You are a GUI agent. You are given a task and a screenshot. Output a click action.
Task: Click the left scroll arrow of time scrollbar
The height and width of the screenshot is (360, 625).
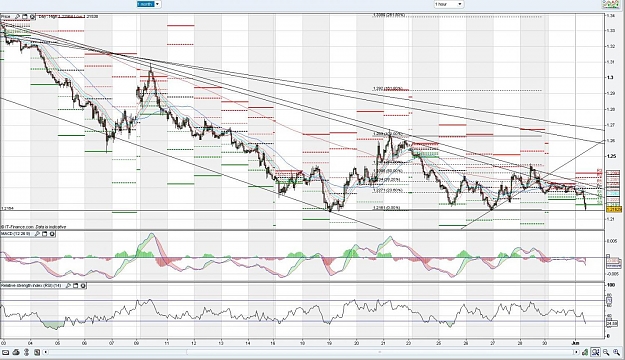coord(46,352)
